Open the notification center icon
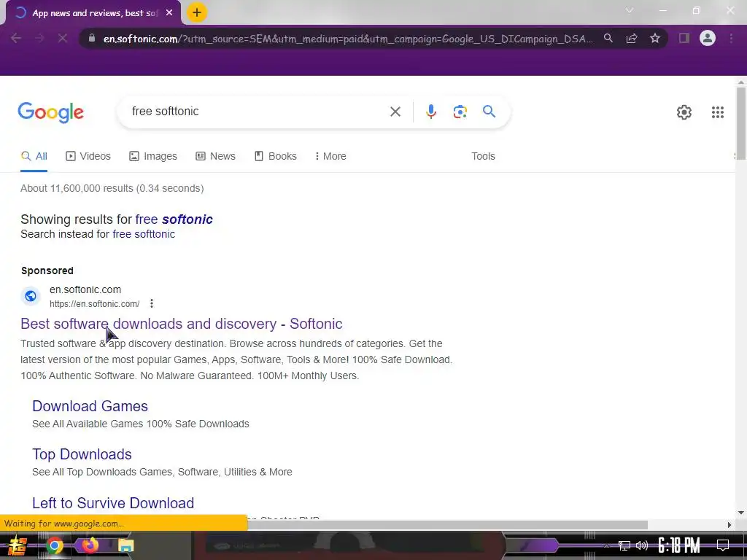Screen dimensions: 747x560 click(723, 545)
